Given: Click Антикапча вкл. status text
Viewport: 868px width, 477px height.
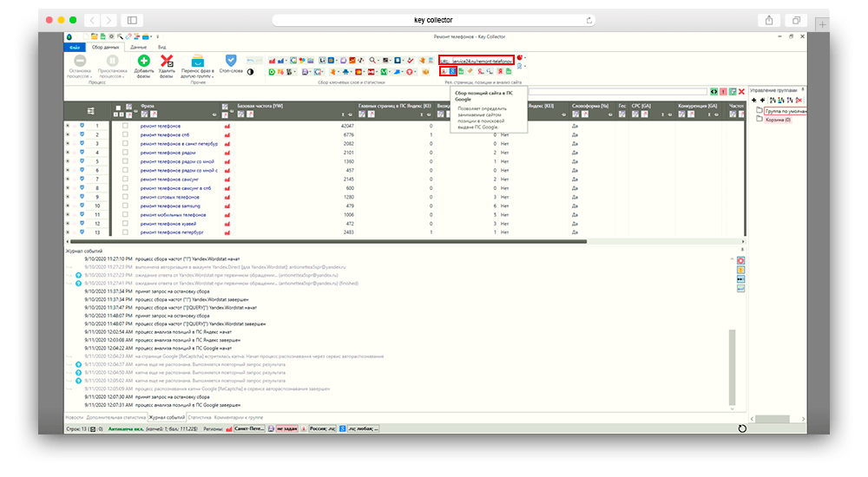Looking at the screenshot, I should tap(126, 428).
